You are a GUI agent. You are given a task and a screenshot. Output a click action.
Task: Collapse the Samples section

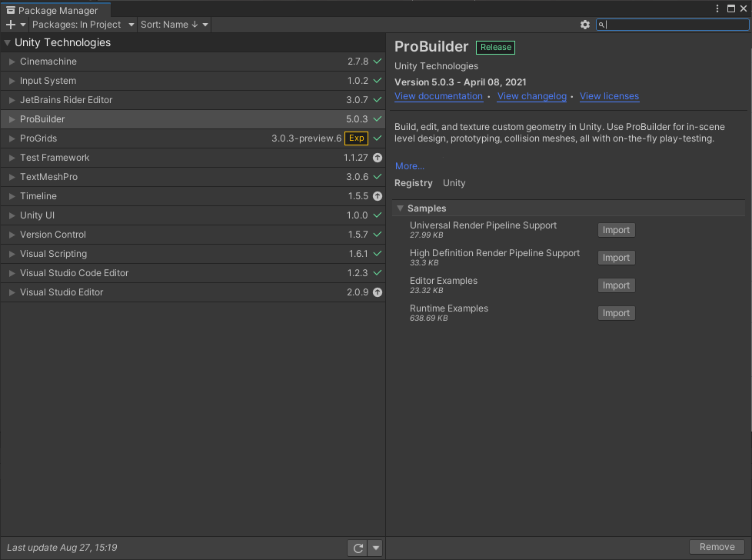(x=400, y=208)
